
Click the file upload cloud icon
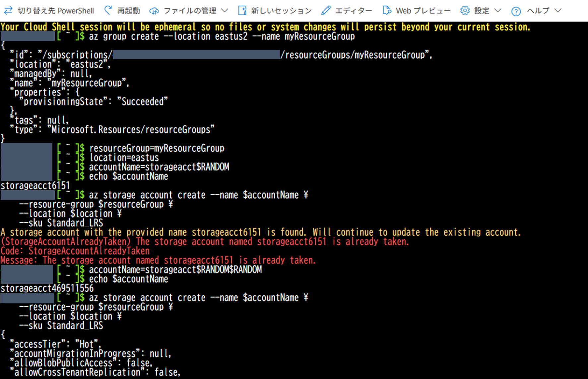click(154, 11)
